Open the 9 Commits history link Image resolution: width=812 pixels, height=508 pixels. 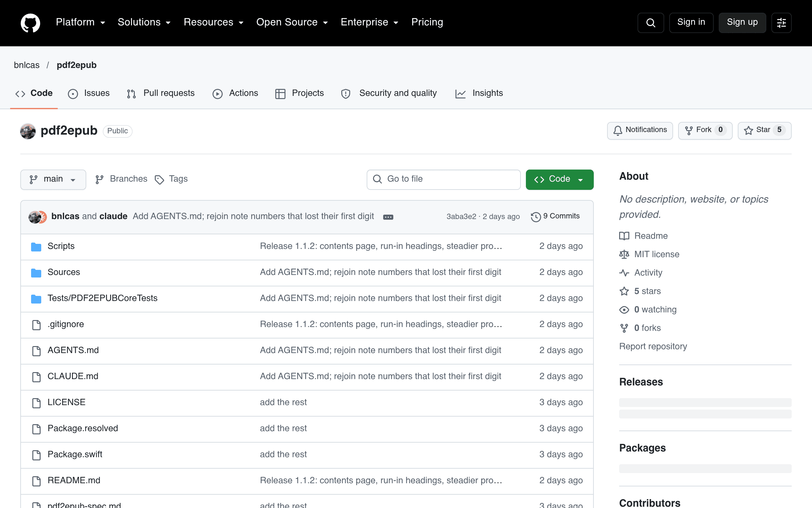click(555, 216)
